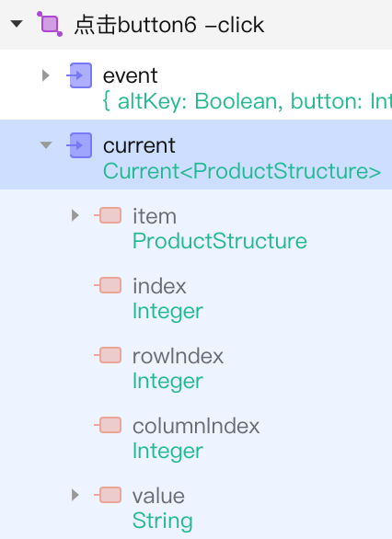Click the input parameter icon next to event
The image size is (392, 539).
click(79, 75)
